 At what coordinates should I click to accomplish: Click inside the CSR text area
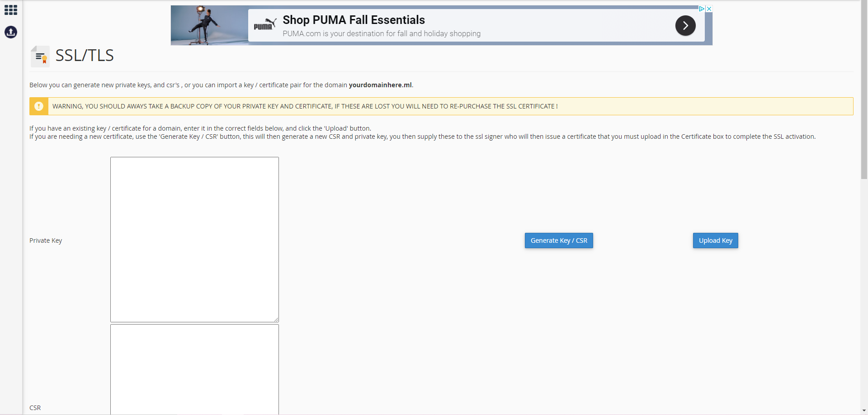194,369
